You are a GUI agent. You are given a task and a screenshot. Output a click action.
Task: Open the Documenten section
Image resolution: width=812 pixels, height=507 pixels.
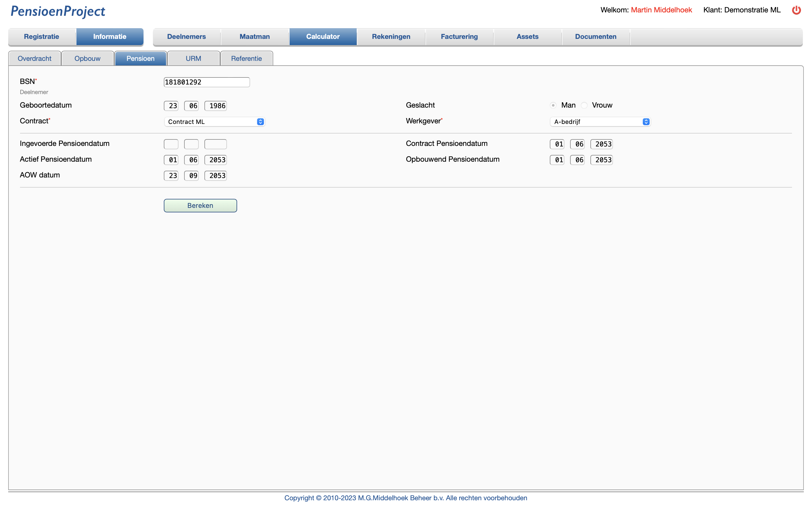click(x=595, y=37)
